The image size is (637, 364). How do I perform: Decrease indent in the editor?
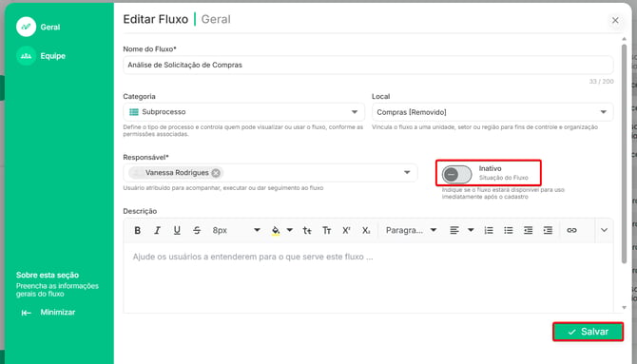[x=528, y=230]
